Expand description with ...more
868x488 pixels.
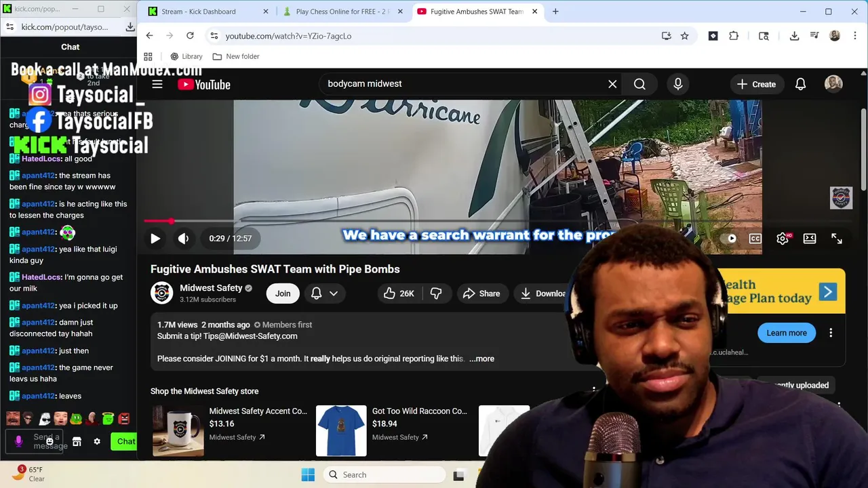[481, 359]
